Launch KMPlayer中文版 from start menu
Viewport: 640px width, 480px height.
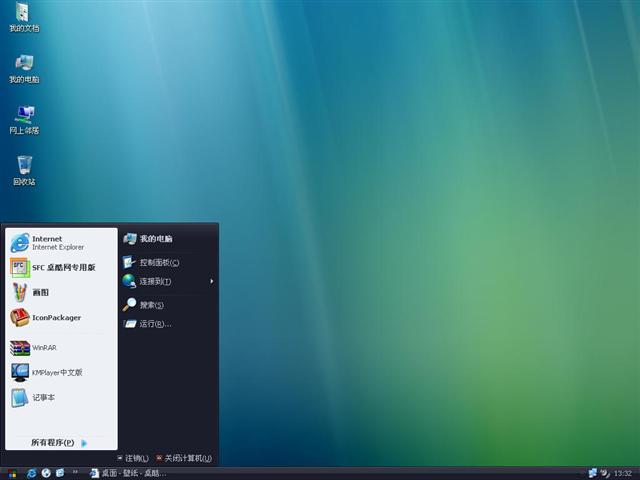pos(61,373)
